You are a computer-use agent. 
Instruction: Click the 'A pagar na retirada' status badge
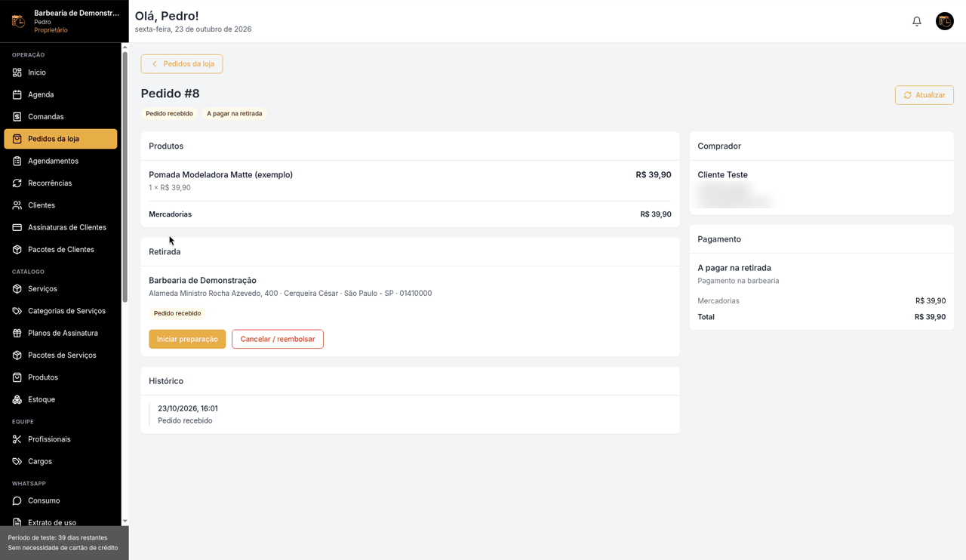point(235,114)
